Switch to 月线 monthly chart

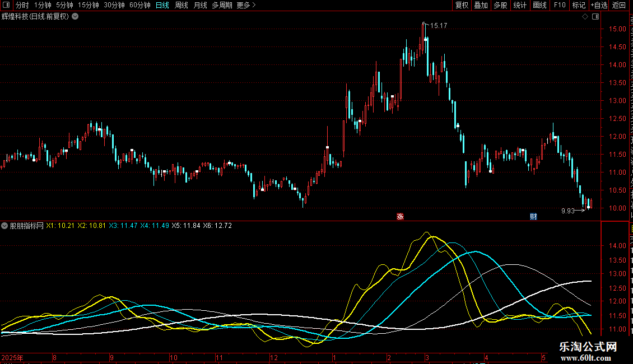click(200, 5)
